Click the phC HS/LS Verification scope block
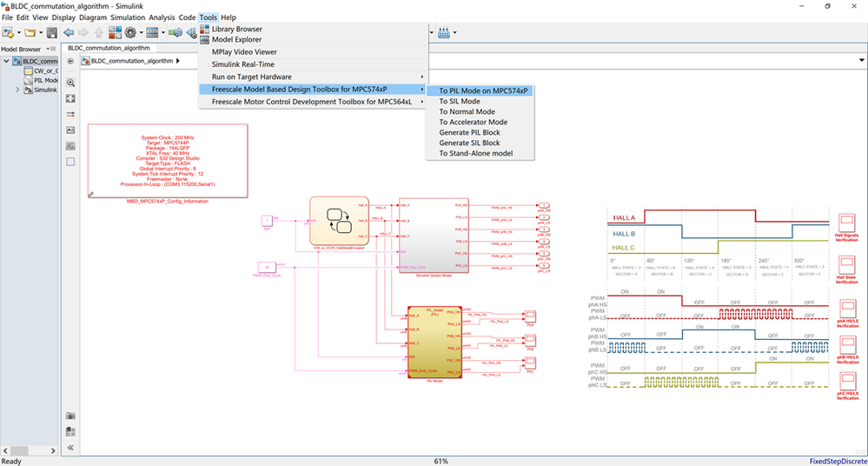868x466 pixels. click(x=847, y=381)
